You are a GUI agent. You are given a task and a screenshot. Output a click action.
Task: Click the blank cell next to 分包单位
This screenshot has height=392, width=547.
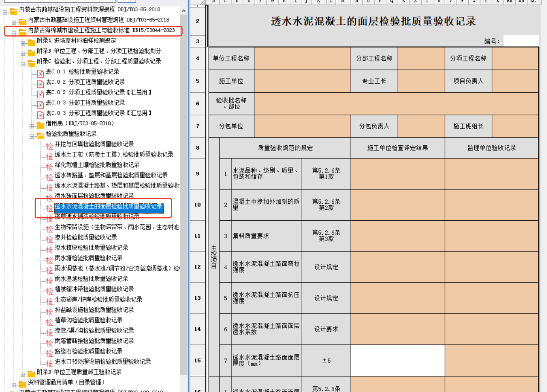(303, 126)
